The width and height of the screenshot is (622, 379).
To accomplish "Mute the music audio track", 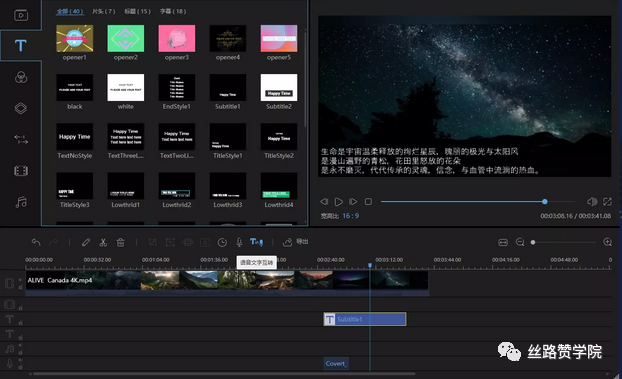I will [20, 345].
